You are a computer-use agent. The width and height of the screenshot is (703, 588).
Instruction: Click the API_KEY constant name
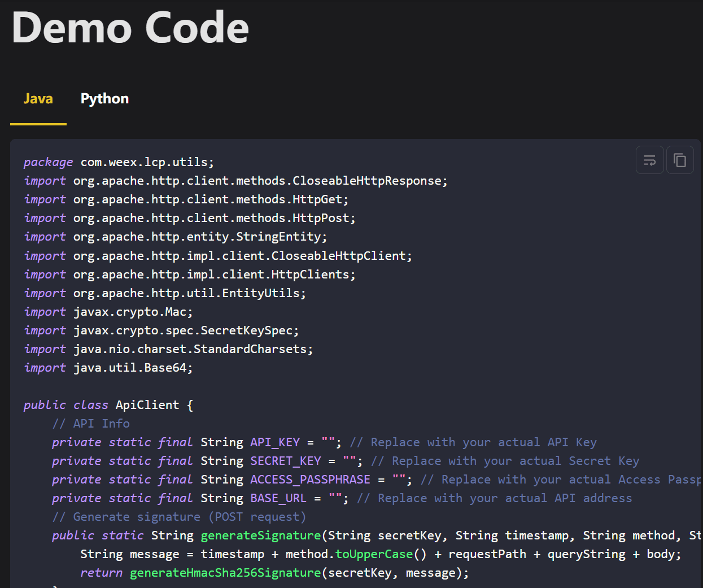[275, 442]
